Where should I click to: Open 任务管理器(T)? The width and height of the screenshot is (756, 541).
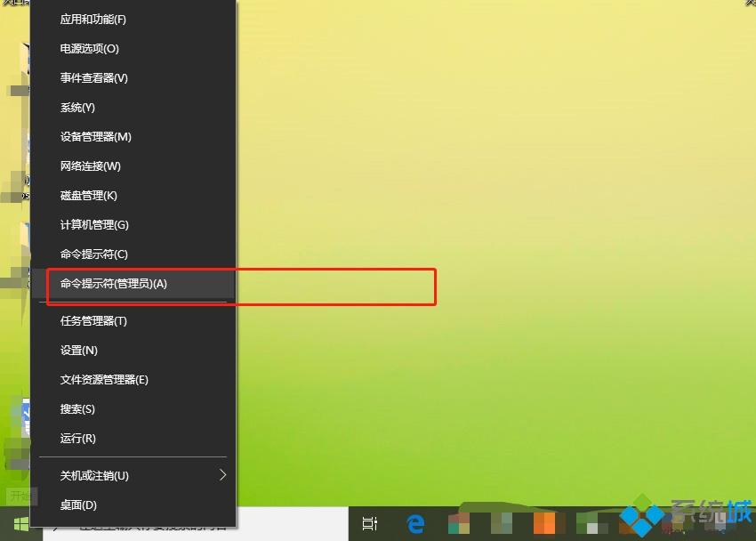(x=93, y=321)
